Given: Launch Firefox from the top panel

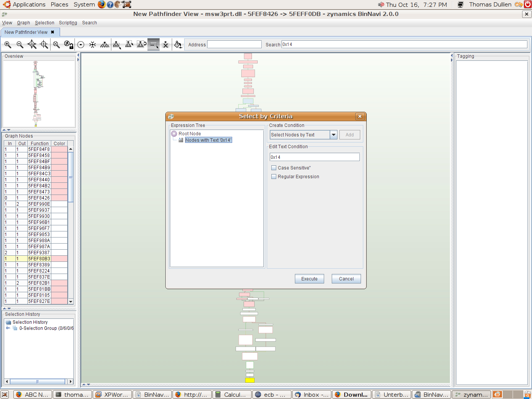Looking at the screenshot, I should 101,5.
